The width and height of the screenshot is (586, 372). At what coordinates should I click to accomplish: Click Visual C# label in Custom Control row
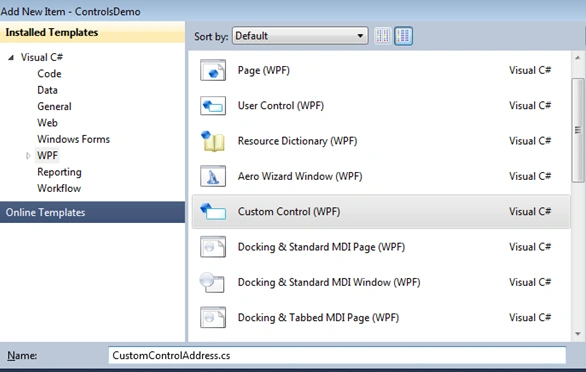pos(530,212)
